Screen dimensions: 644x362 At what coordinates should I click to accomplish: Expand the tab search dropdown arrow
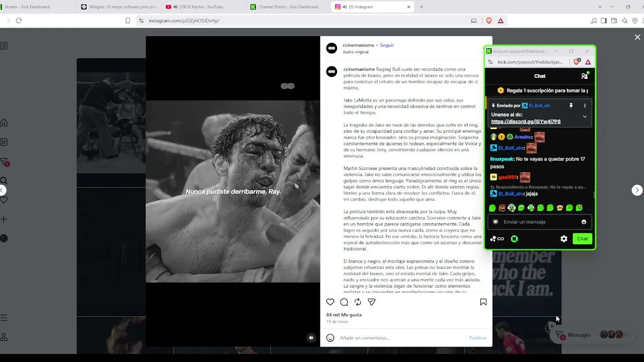600,7
